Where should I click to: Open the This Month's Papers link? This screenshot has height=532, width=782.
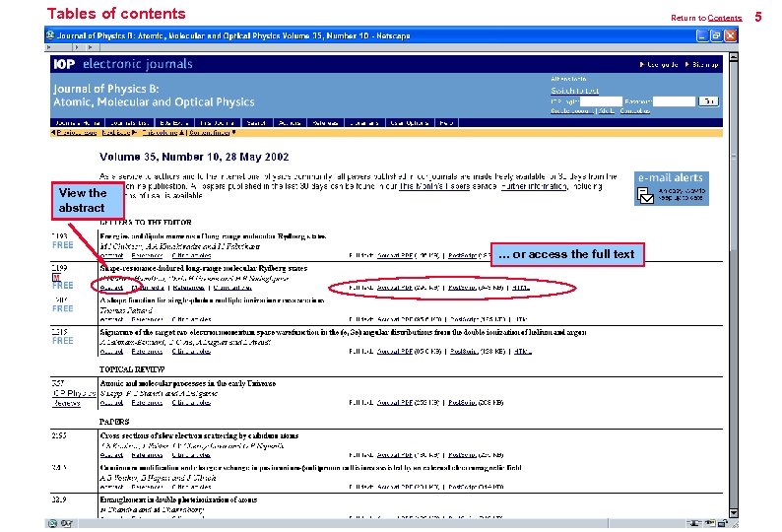(434, 186)
